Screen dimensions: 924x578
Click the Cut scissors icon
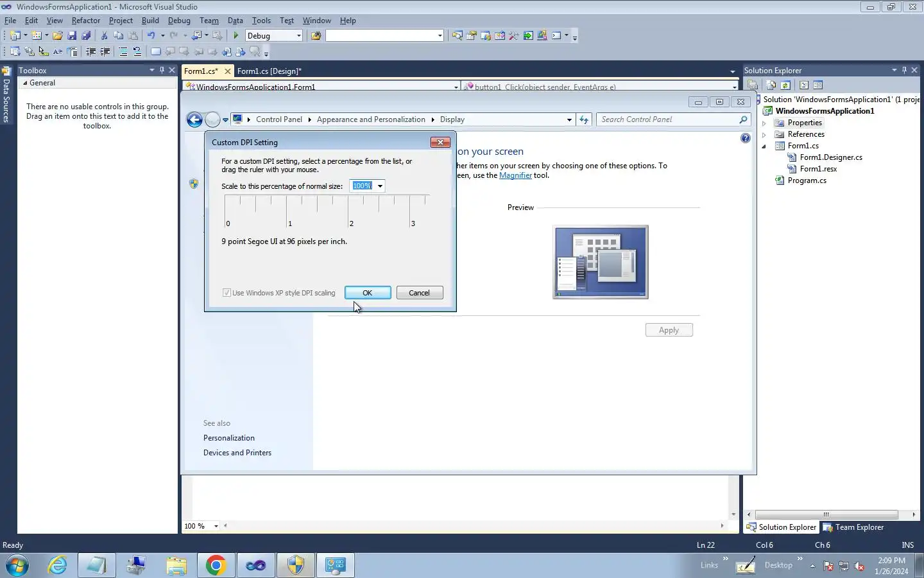pos(104,36)
